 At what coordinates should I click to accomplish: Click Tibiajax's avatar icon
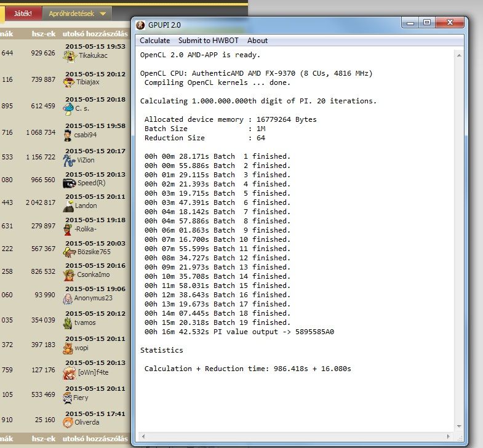point(69,82)
